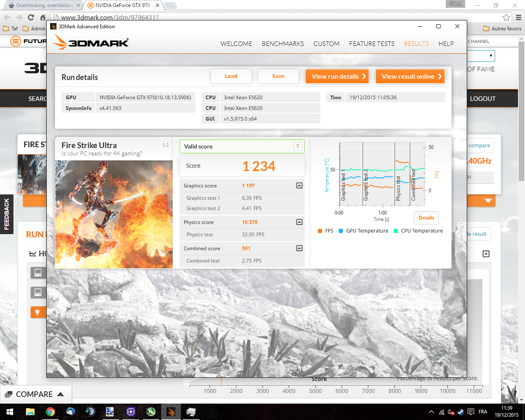This screenshot has height=420, width=525.
Task: Open the language dropdown on the webpage
Action: (482, 56)
